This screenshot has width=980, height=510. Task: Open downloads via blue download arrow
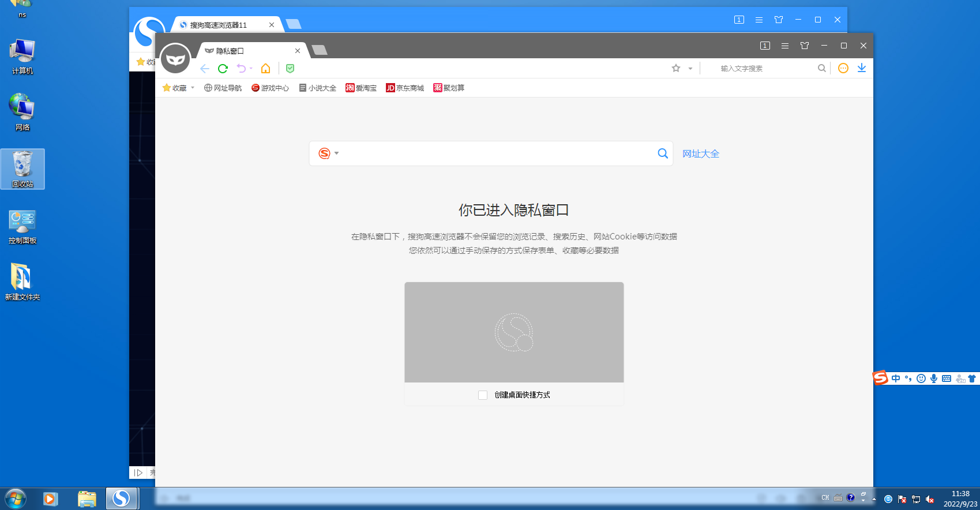click(x=862, y=68)
